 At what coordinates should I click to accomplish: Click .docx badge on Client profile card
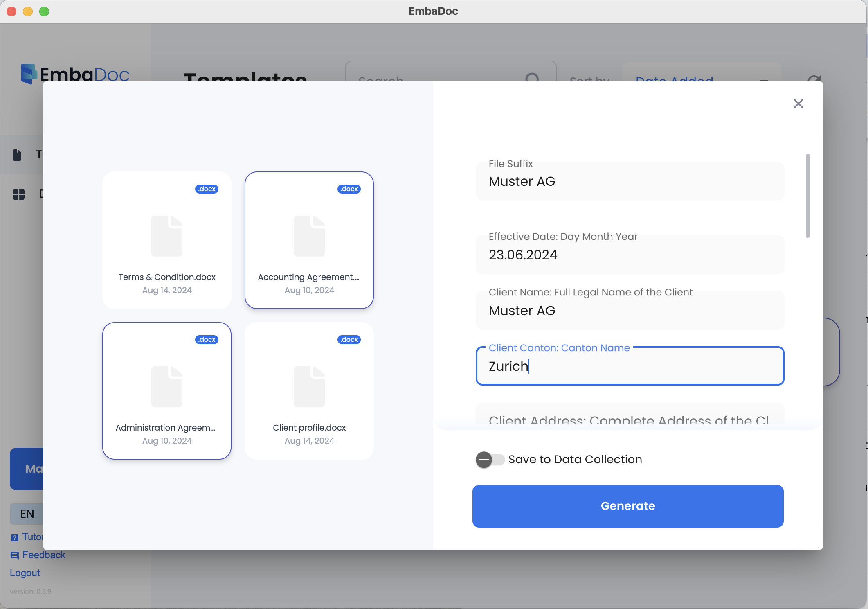(x=349, y=340)
